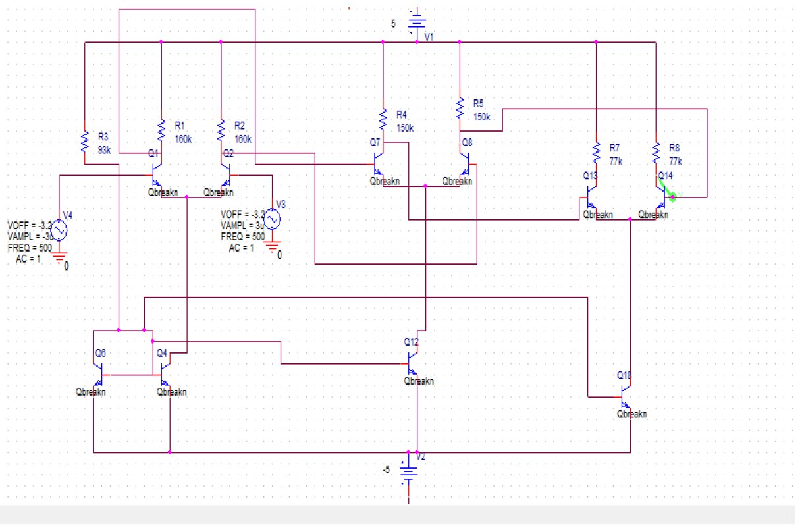
Task: Select resistor R8 77k symbol
Action: [655, 151]
